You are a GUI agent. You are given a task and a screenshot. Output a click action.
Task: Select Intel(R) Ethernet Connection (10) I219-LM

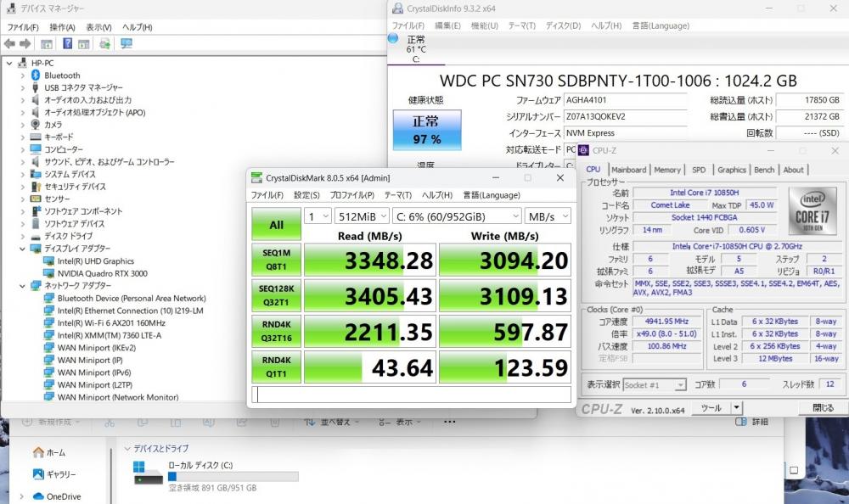[131, 311]
